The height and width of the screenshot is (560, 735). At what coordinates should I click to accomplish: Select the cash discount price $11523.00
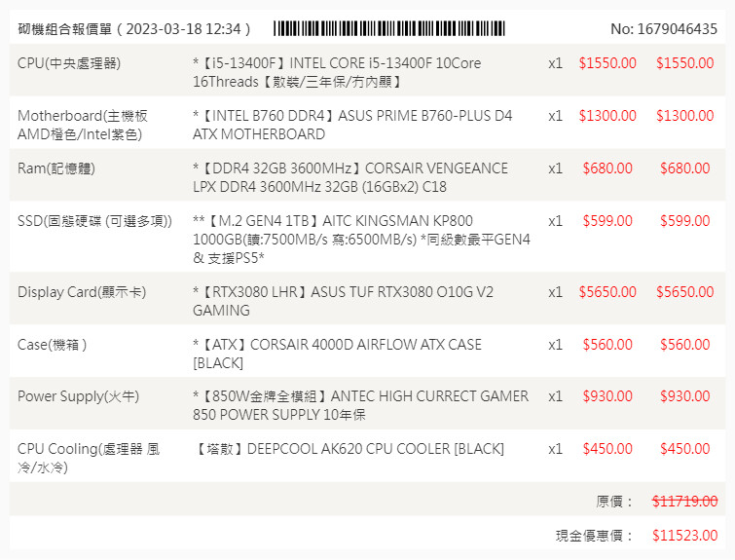684,536
